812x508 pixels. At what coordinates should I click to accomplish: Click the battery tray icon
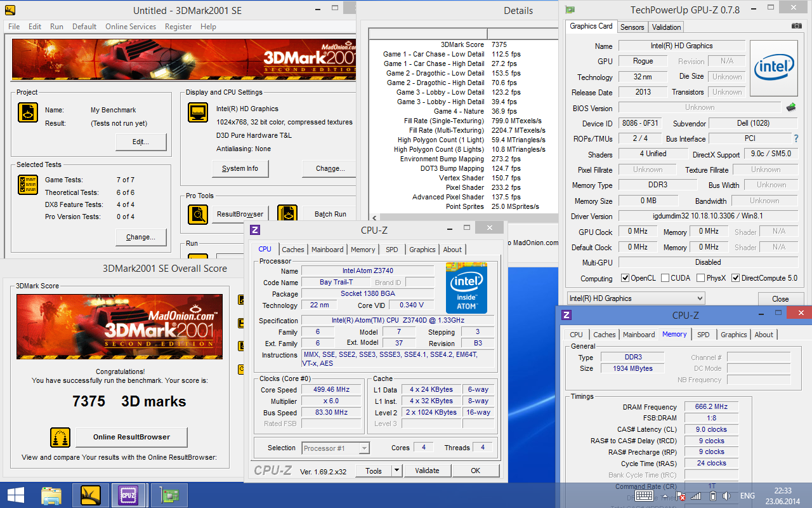(x=712, y=496)
